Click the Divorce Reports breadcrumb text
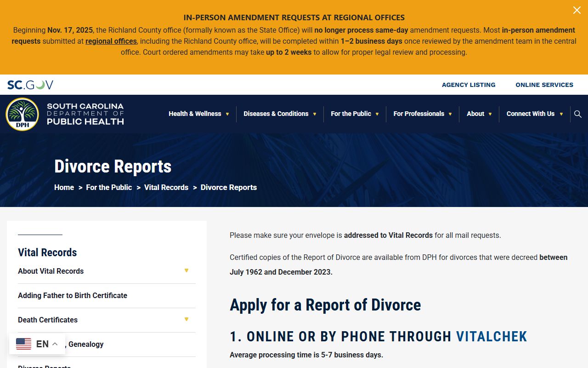Viewport: 588px width, 368px height. (229, 187)
